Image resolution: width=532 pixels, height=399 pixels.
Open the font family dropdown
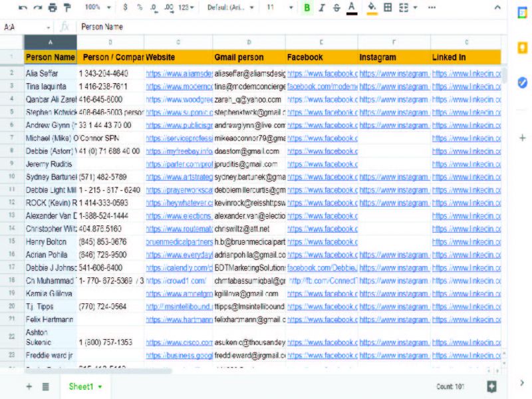(230, 7)
